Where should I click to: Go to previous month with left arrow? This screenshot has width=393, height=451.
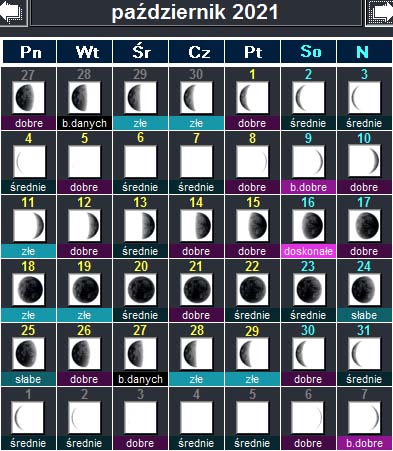(13, 12)
